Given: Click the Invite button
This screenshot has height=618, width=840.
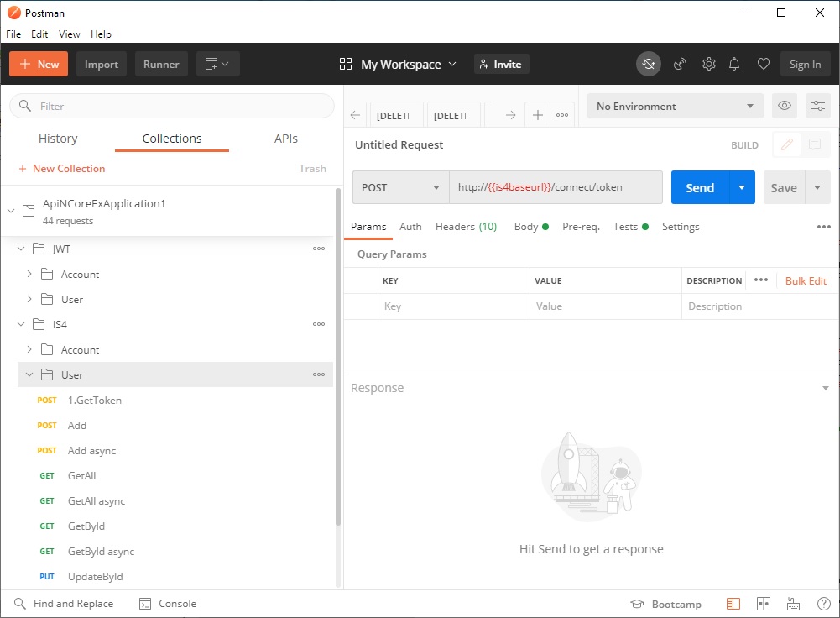Looking at the screenshot, I should click(x=502, y=65).
